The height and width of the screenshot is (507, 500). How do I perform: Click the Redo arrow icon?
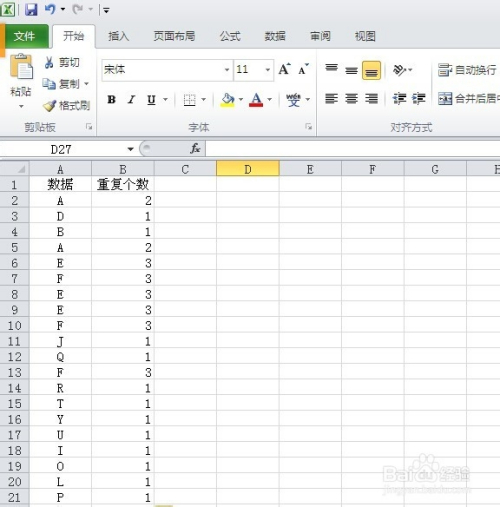pos(78,9)
